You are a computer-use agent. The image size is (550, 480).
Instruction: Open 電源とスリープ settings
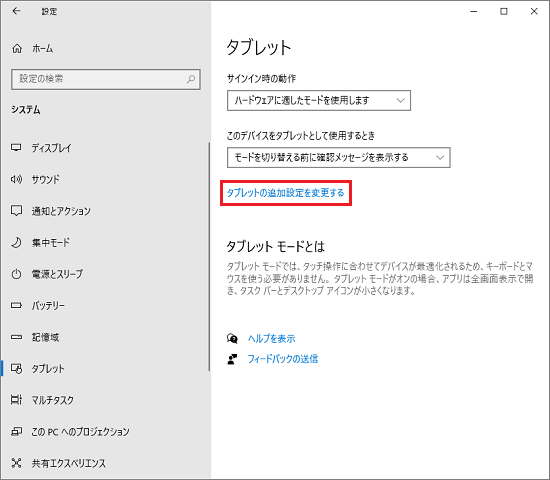tap(58, 274)
